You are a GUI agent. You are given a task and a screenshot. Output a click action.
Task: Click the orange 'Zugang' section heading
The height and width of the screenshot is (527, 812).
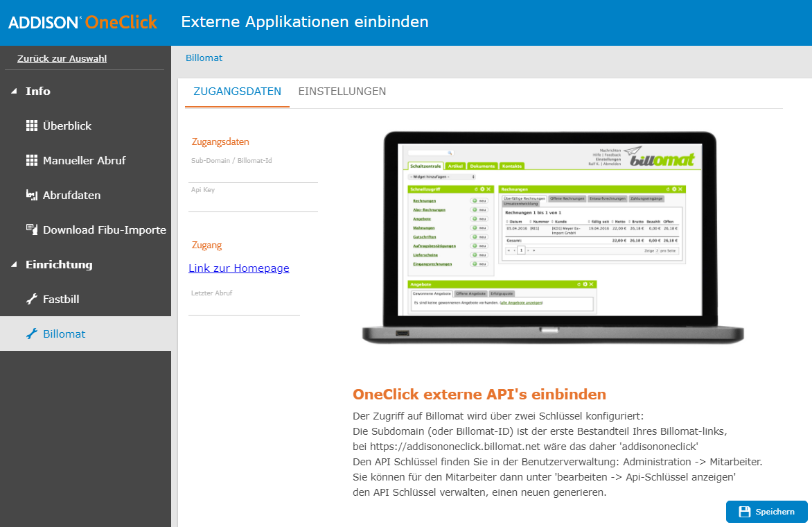pos(206,245)
